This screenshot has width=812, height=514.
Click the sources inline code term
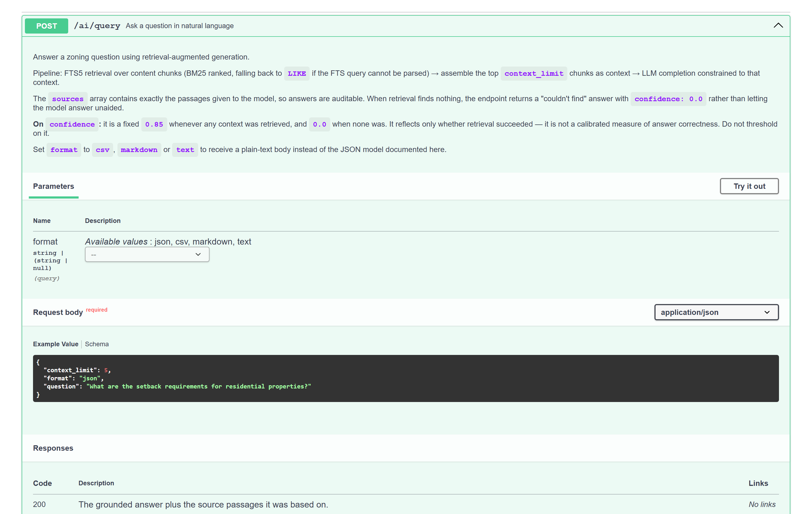[x=68, y=99]
